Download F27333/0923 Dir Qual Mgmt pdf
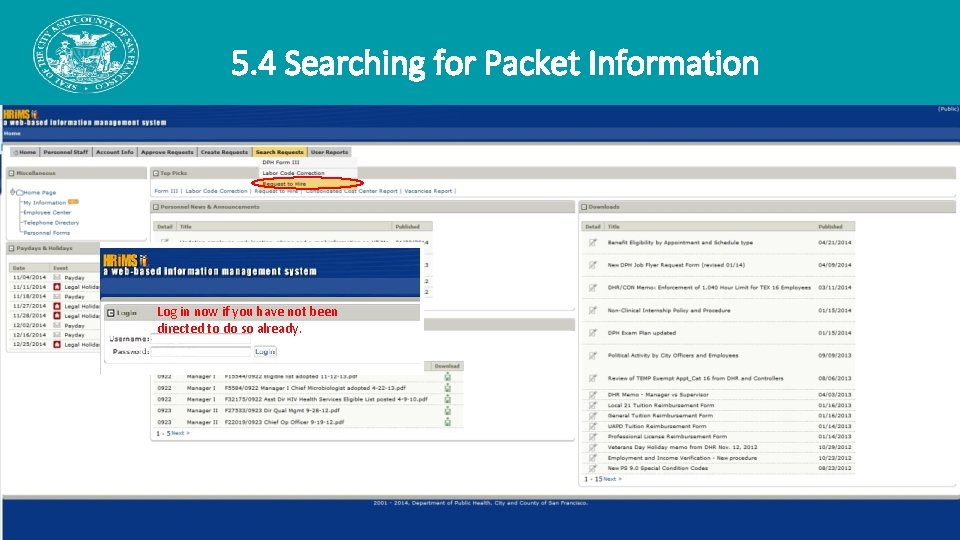 pos(448,410)
